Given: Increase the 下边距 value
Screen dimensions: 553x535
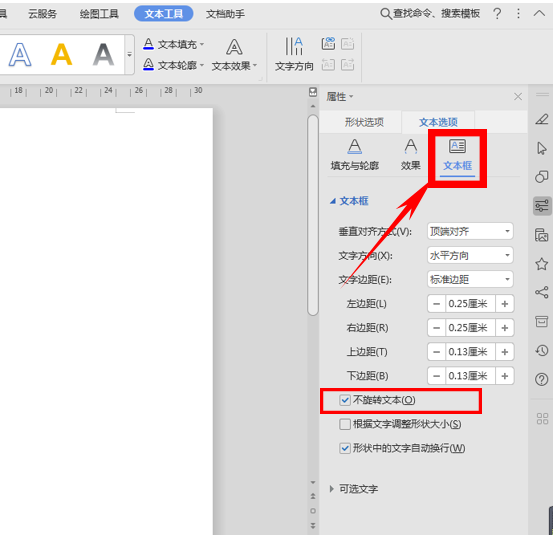Looking at the screenshot, I should pos(505,376).
